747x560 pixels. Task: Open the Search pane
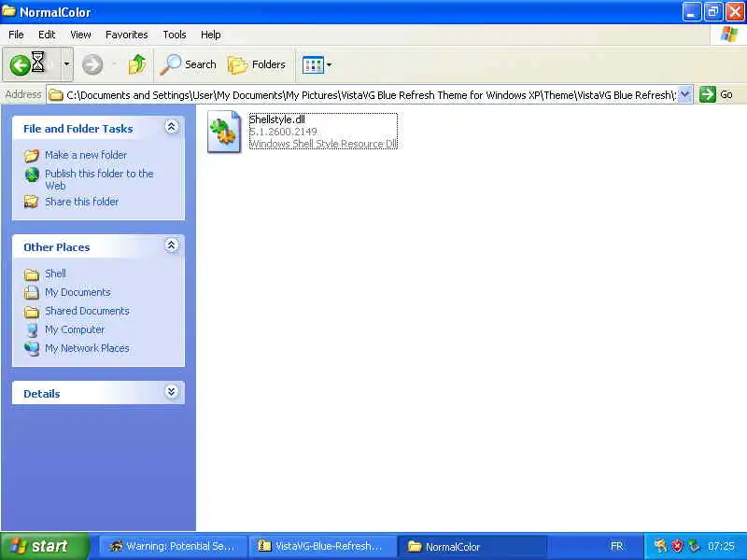point(188,64)
